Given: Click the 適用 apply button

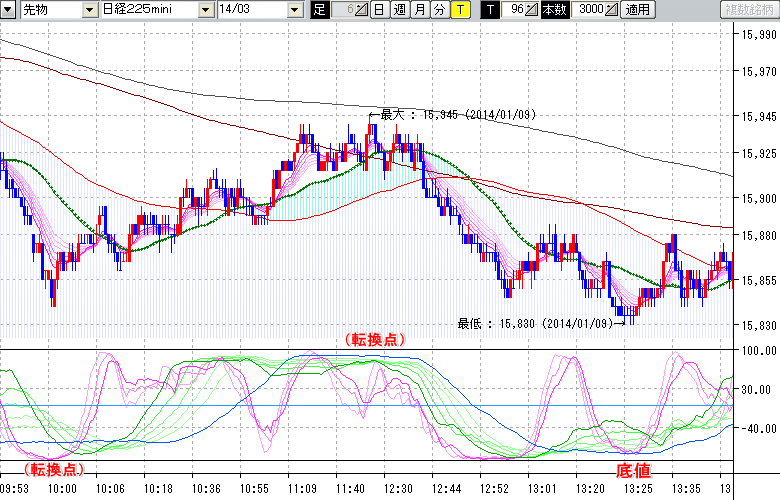Looking at the screenshot, I should 637,10.
